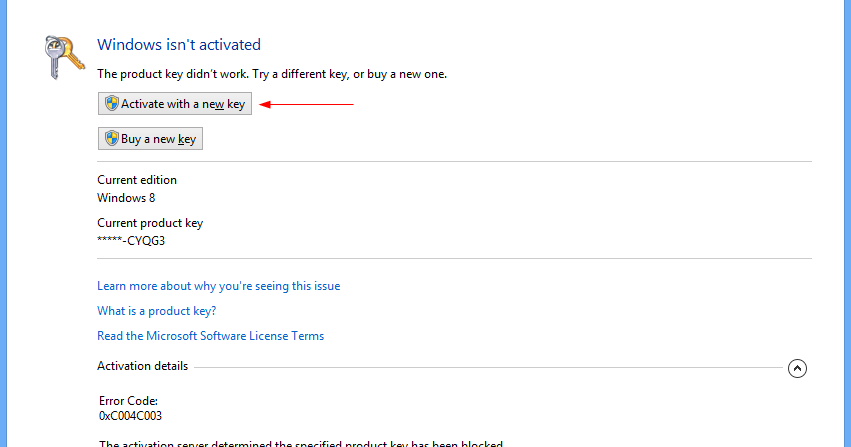
Task: Click the error code 0xC004C003
Action: pos(130,416)
